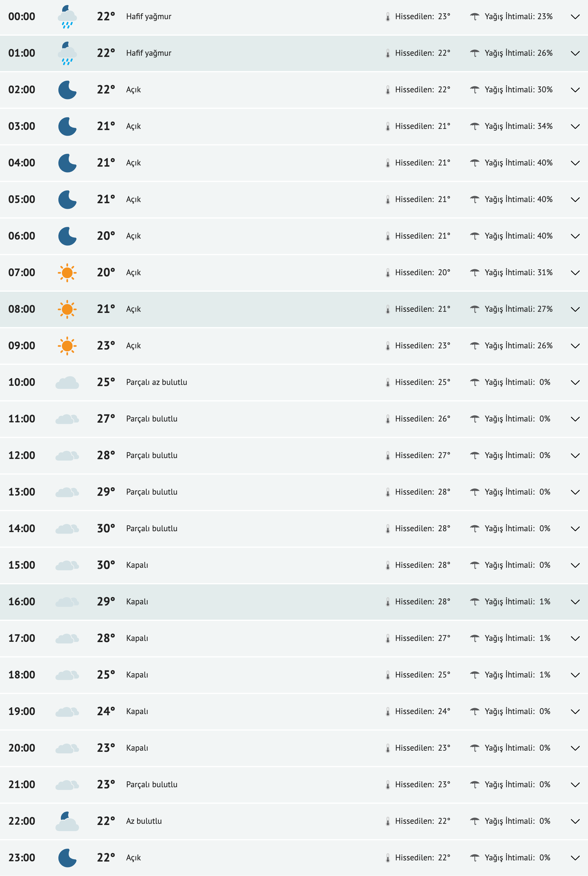
Task: Click the overcast cloud icon at 15:00
Action: (67, 565)
